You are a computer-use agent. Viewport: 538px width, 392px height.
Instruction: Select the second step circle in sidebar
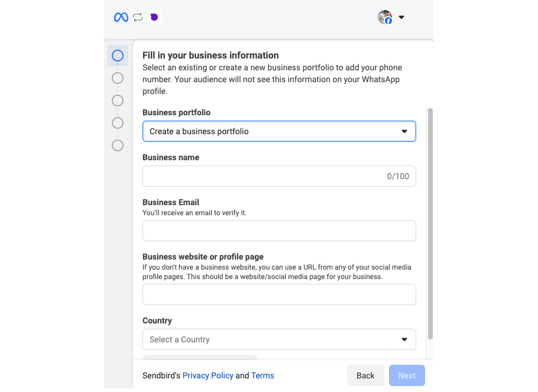click(x=118, y=78)
